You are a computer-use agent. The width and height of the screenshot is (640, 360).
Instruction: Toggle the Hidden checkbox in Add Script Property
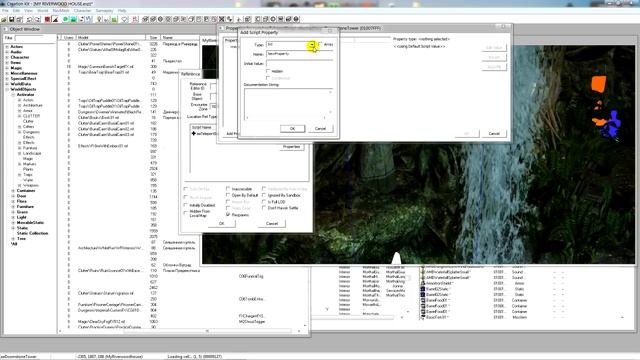pos(268,71)
